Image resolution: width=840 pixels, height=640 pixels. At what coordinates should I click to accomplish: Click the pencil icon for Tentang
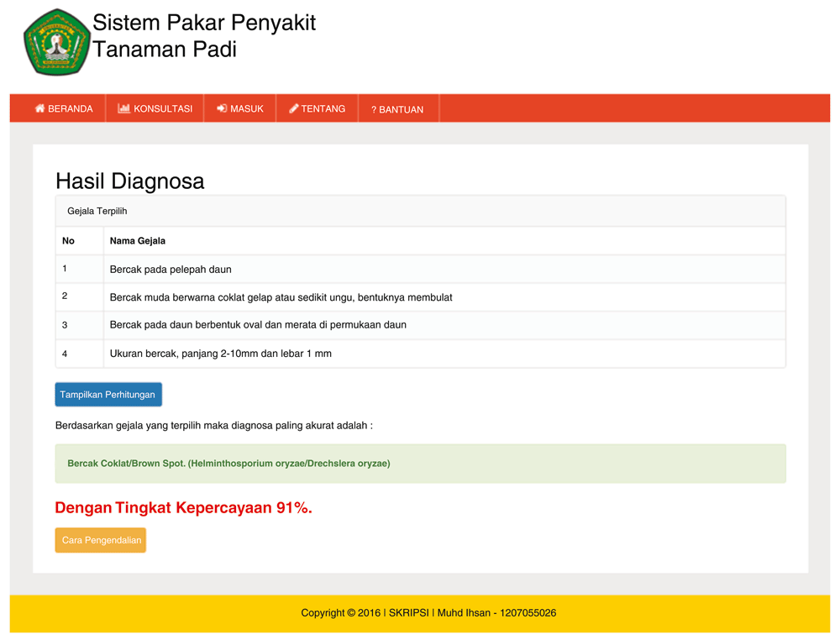pos(293,108)
